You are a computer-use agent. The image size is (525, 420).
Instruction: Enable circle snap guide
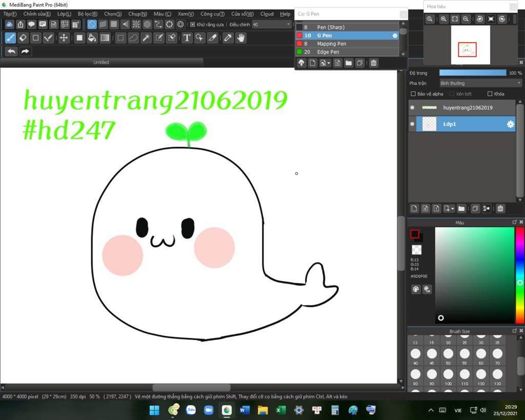tap(147, 24)
